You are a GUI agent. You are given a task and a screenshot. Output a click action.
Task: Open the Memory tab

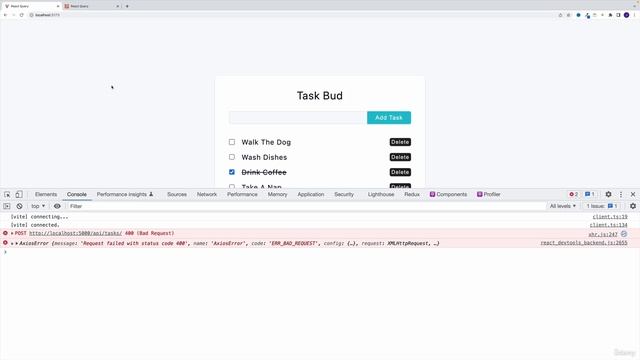pyautogui.click(x=278, y=195)
